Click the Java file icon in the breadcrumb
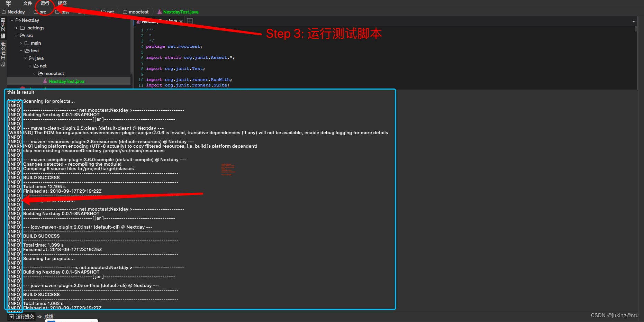 pos(160,12)
